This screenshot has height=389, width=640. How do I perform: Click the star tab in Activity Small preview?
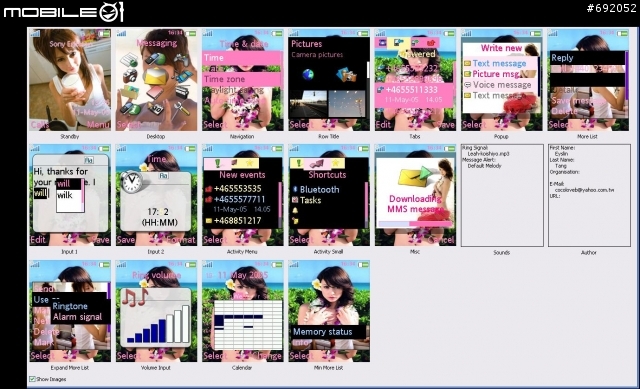coord(336,163)
